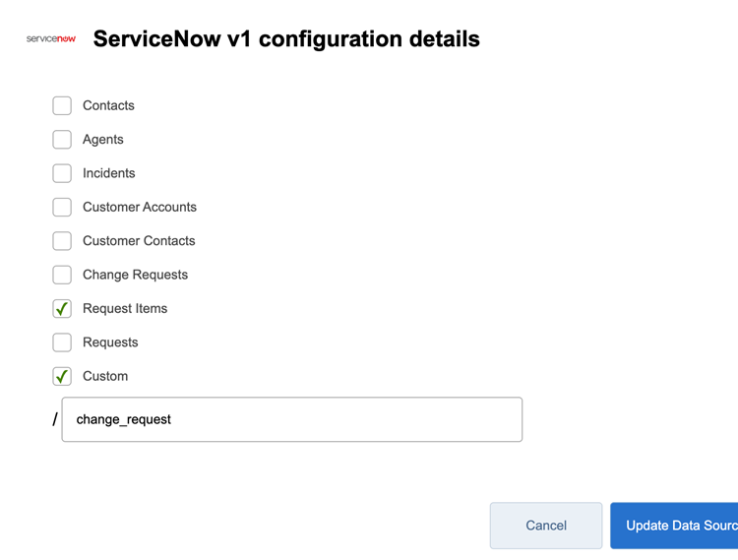The image size is (738, 560).
Task: Enable the Contacts checkbox
Action: (x=62, y=105)
